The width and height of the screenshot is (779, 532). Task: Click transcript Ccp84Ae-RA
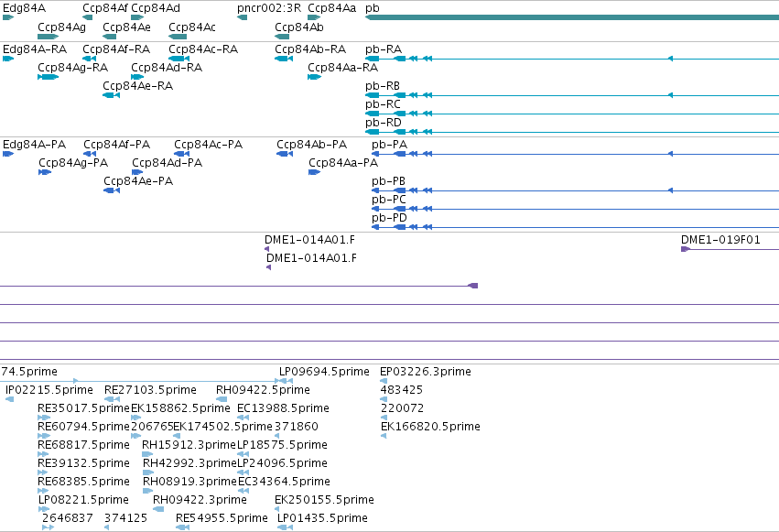137,86
